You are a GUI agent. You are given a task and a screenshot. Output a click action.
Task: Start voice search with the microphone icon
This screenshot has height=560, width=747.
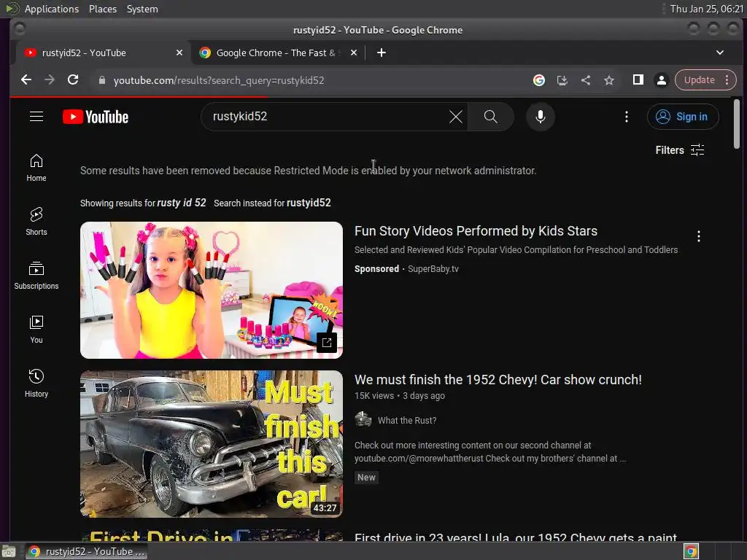coord(541,117)
